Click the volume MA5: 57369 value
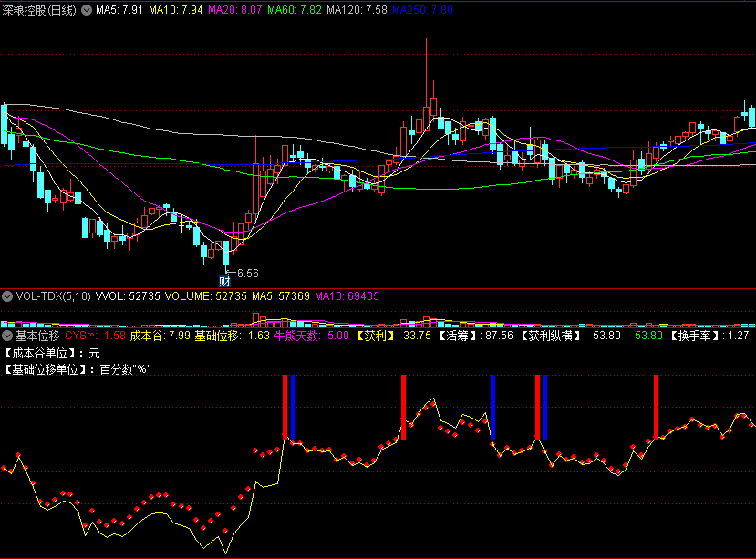This screenshot has height=559, width=756. 281,296
